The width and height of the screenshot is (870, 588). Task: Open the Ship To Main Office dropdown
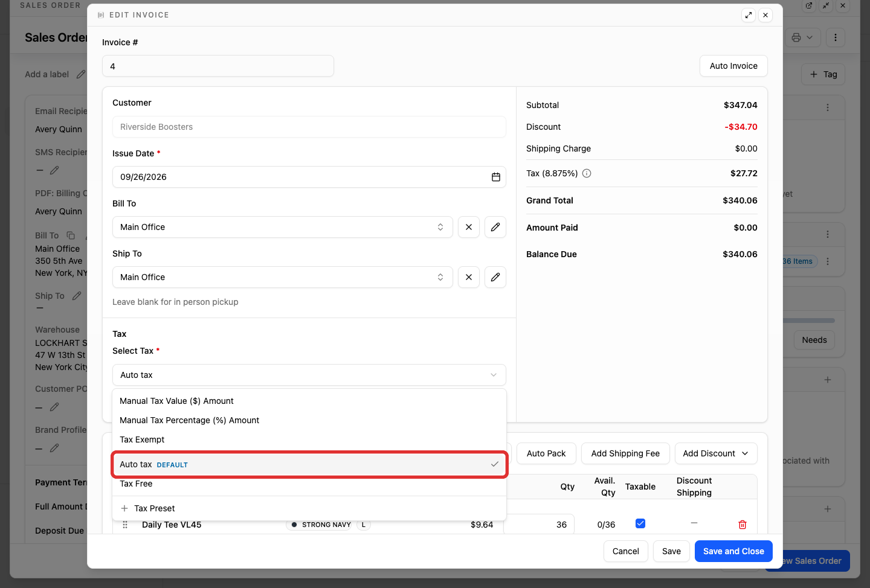(283, 277)
